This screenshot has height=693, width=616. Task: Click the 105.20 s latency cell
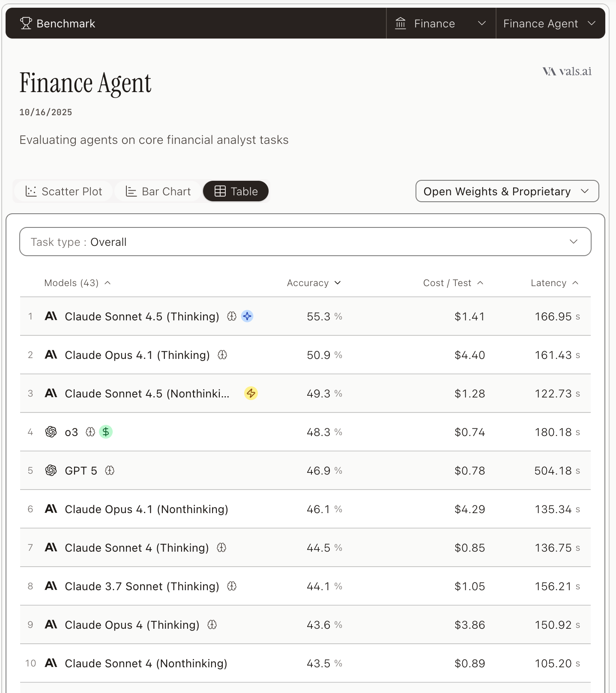pyautogui.click(x=557, y=663)
